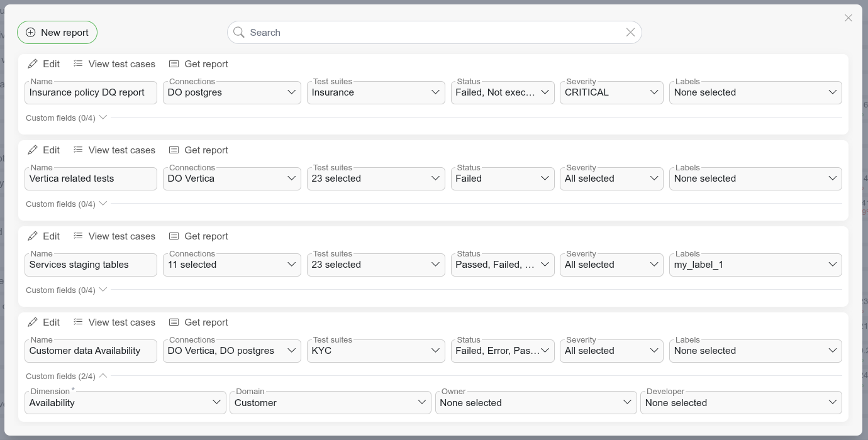Screen dimensions: 868x440
Task: Click pencil Edit icon for Customer data Availability
Action: (x=33, y=322)
